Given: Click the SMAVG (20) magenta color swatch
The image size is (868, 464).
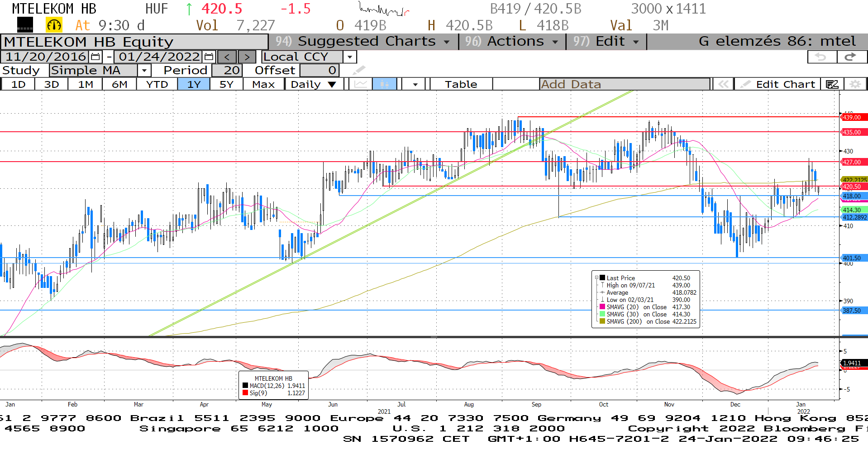Looking at the screenshot, I should [x=602, y=307].
